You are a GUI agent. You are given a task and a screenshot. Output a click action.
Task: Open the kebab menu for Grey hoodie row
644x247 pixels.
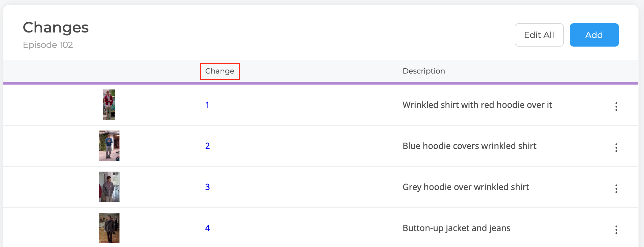(616, 189)
